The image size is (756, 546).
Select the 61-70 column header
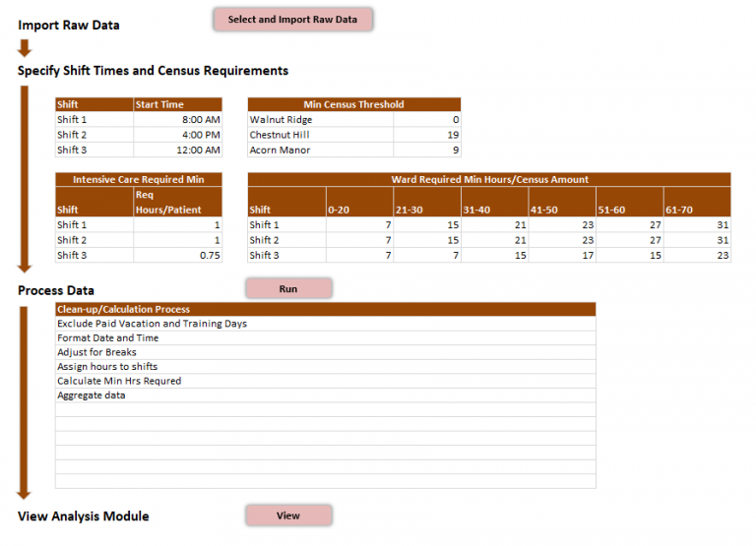pyautogui.click(x=697, y=210)
